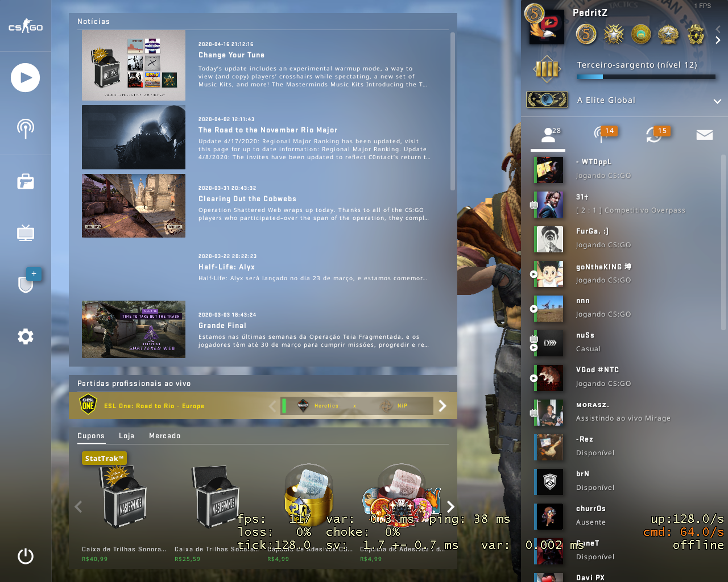The width and height of the screenshot is (728, 582).
Task: Click the watch icon beside nnn
Action: (x=533, y=309)
